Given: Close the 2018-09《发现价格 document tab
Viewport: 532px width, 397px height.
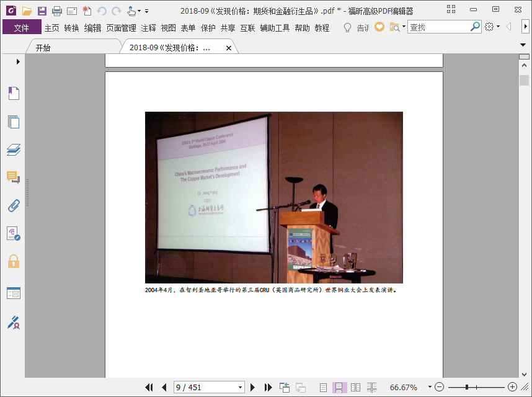Looking at the screenshot, I should (x=229, y=48).
